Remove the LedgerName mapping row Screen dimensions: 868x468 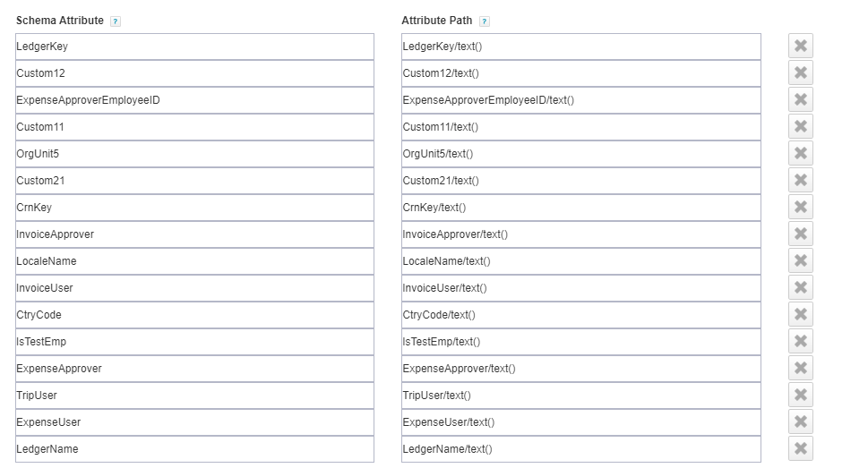[x=801, y=449]
